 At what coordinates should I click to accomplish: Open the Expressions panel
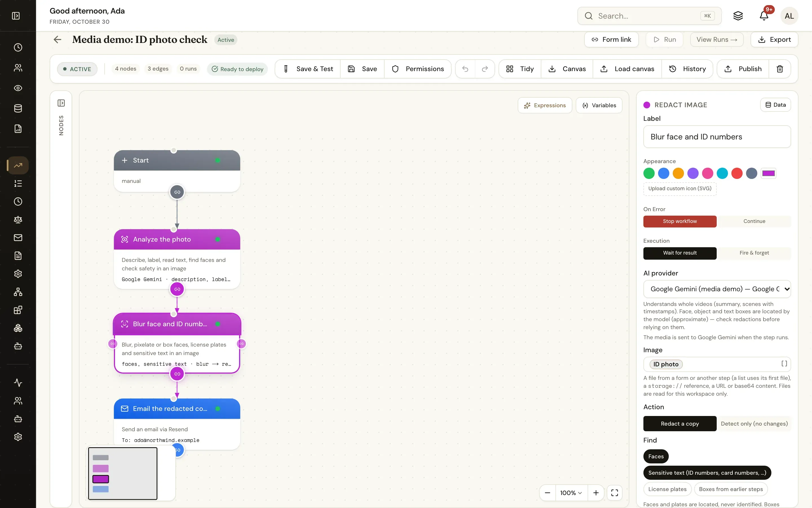[545, 106]
